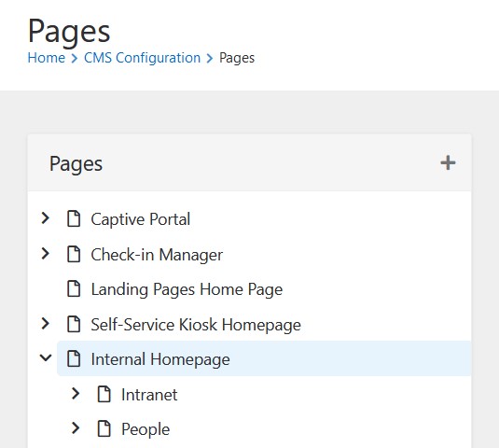499x448 pixels.
Task: Click the Internal Homepage page icon
Action: pyautogui.click(x=74, y=358)
